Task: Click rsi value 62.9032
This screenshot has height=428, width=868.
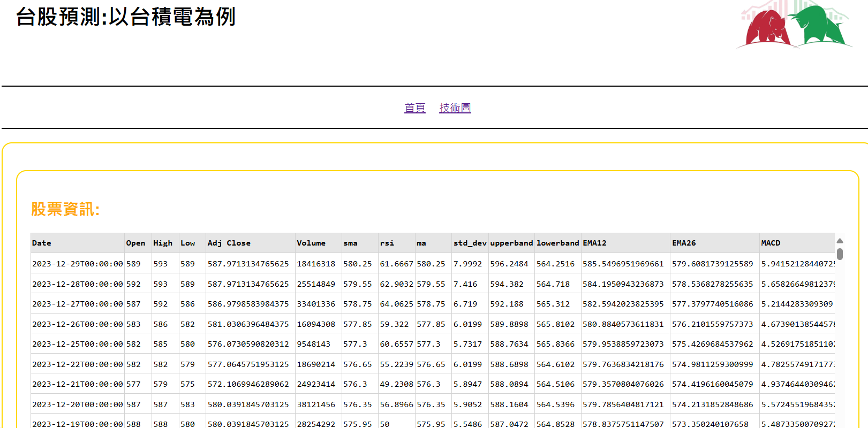Action: pyautogui.click(x=397, y=284)
